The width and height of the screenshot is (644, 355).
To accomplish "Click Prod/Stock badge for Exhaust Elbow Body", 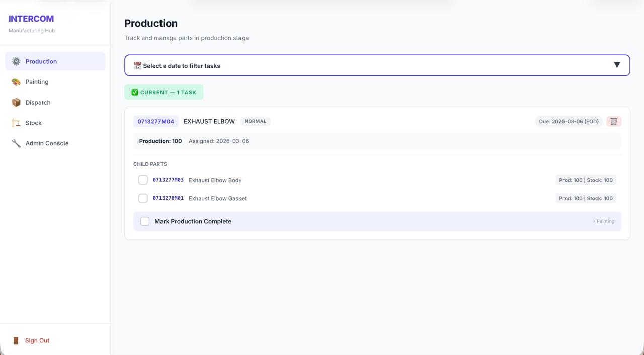I will 586,180.
